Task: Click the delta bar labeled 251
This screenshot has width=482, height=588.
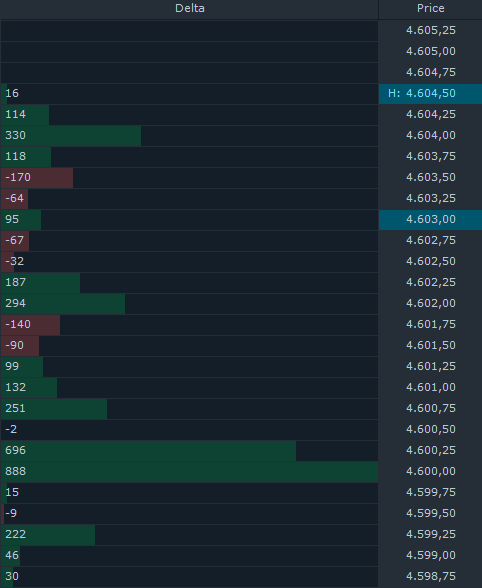Action: coord(54,408)
